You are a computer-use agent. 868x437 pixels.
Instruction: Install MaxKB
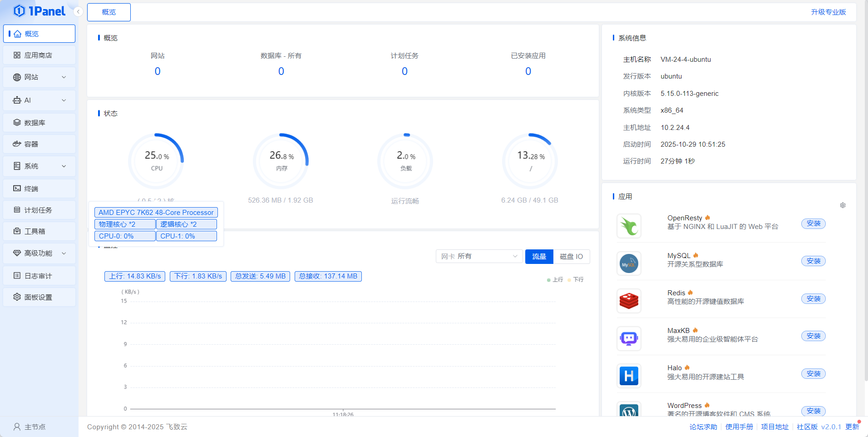(x=814, y=336)
